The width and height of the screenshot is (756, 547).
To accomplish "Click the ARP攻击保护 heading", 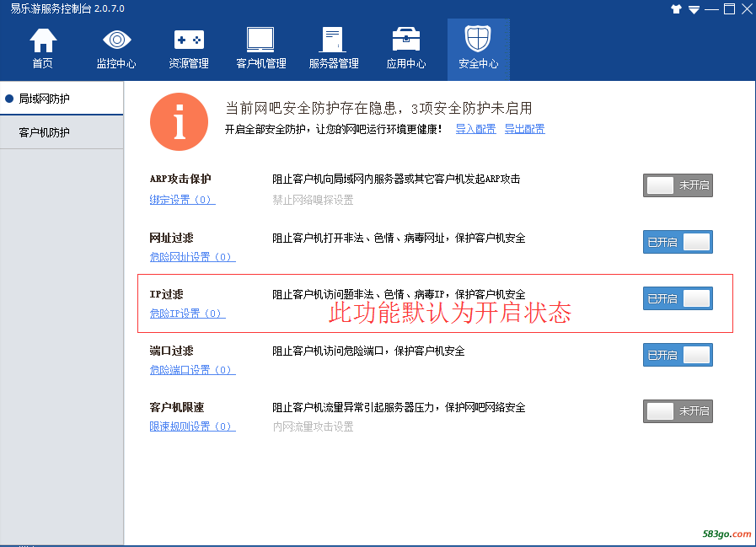I will tap(180, 179).
